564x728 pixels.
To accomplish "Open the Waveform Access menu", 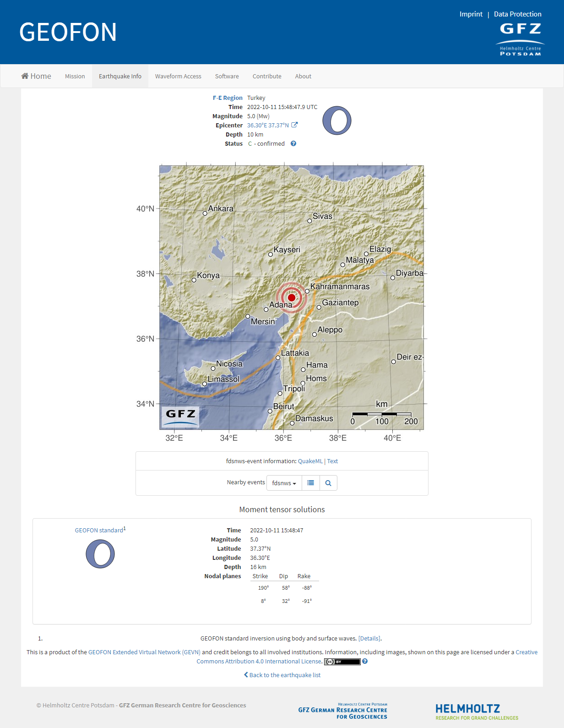I will click(178, 76).
